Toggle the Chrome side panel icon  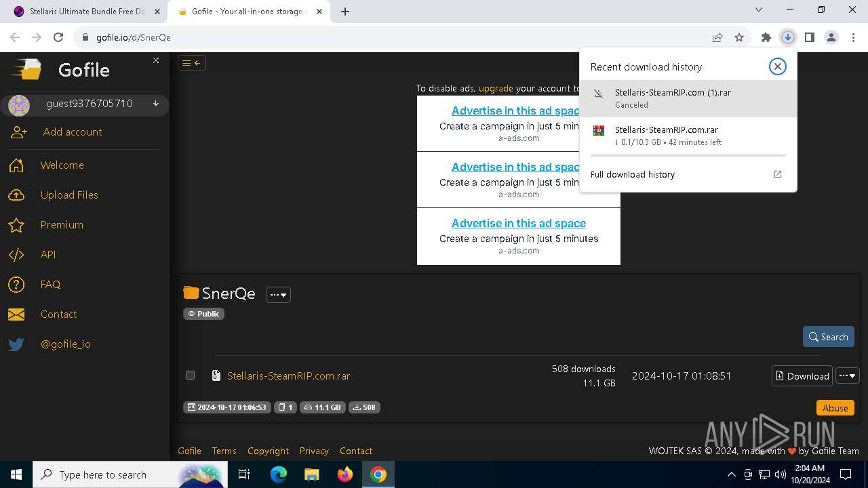(810, 37)
